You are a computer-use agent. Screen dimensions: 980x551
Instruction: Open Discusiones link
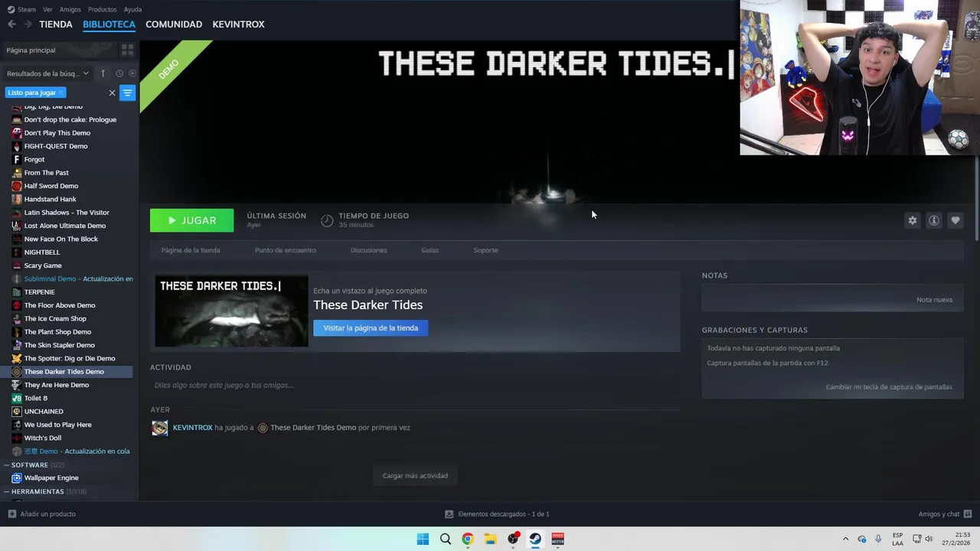click(x=368, y=250)
